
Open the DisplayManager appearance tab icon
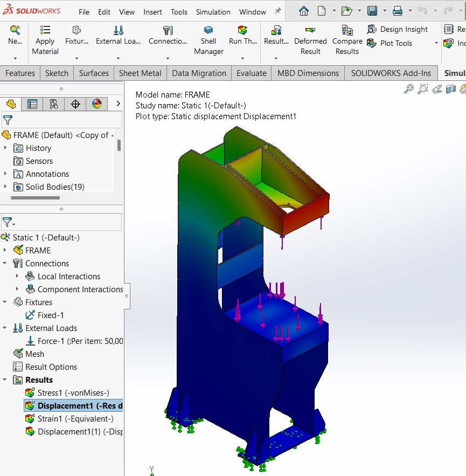97,104
